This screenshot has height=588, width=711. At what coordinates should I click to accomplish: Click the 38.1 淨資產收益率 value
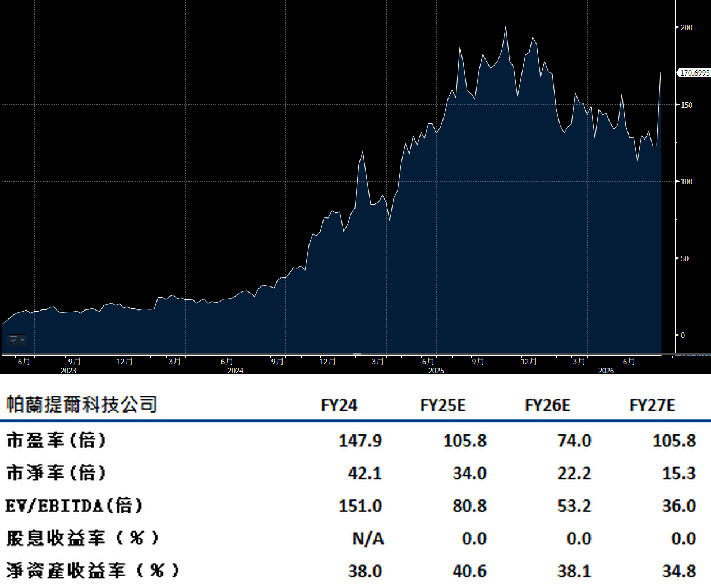tap(574, 571)
